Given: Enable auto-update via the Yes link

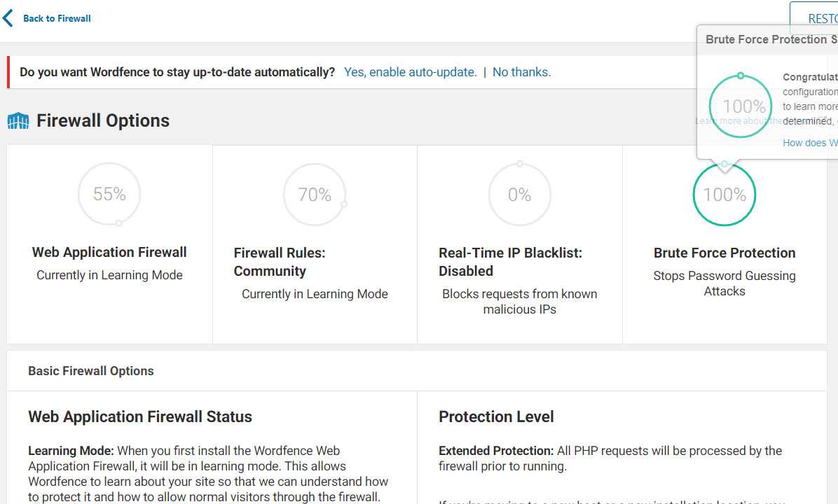Looking at the screenshot, I should (411, 72).
